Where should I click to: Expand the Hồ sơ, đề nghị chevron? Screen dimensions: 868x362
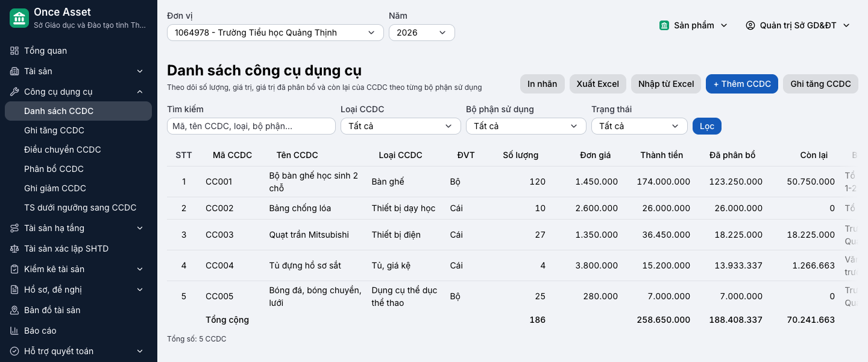click(x=140, y=290)
